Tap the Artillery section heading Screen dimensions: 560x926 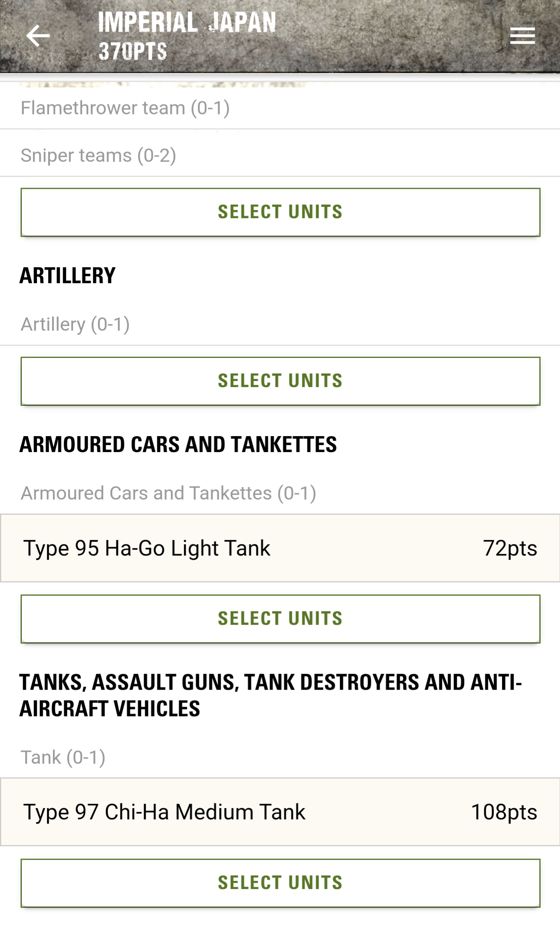[x=68, y=276]
